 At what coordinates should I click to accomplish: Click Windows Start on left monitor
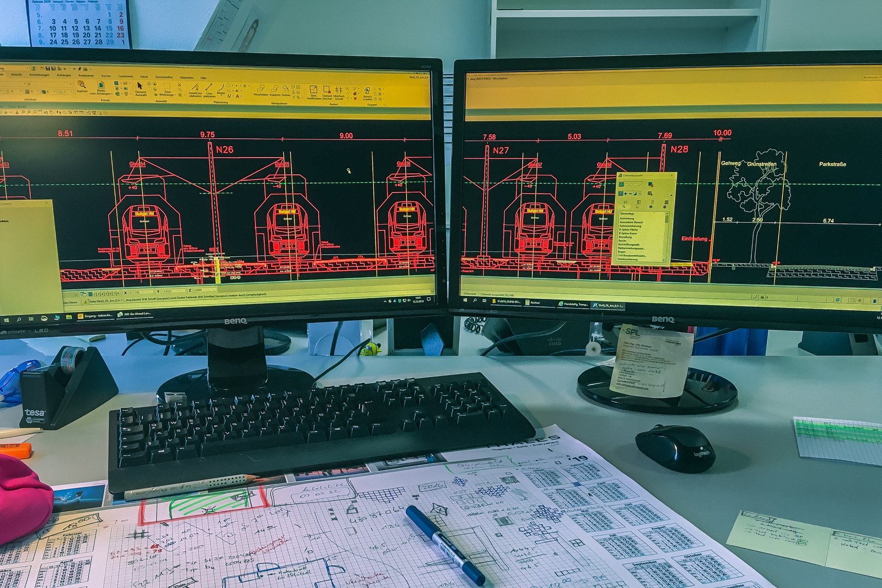click(6, 320)
